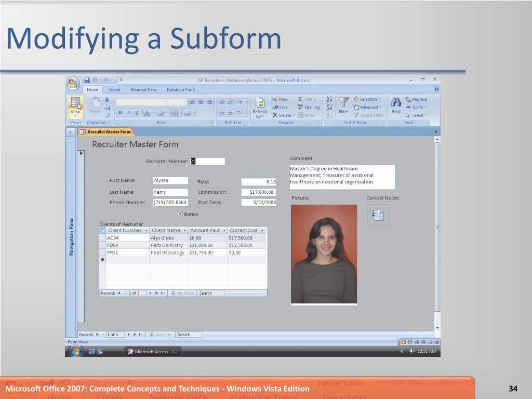Open Current Due column dropdown arrow
The image size is (532, 399).
(x=262, y=230)
